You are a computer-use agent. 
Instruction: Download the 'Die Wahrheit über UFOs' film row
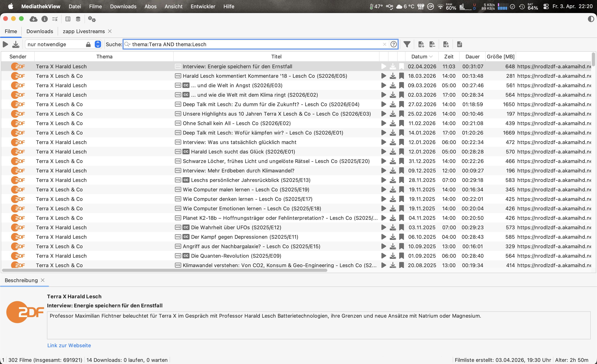click(393, 227)
